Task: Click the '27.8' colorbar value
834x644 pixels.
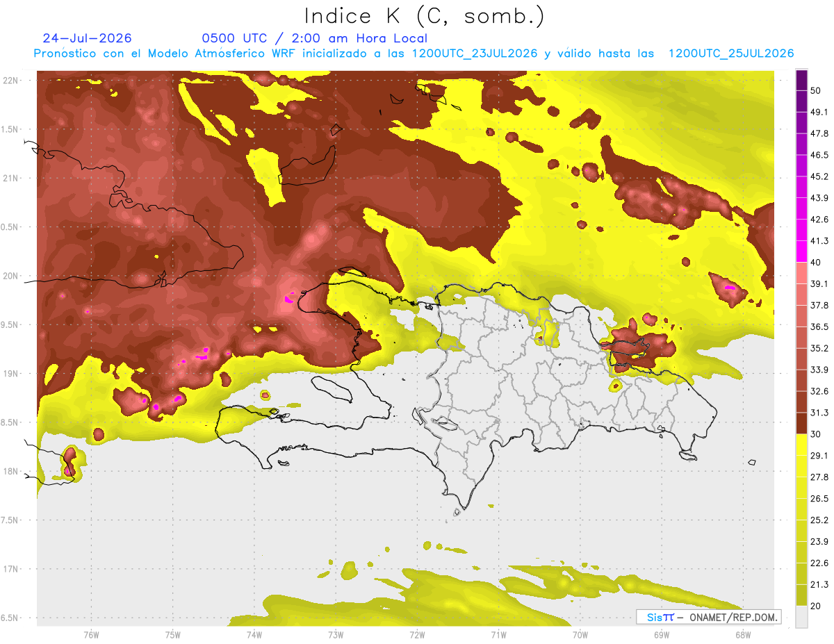Action: pyautogui.click(x=819, y=477)
